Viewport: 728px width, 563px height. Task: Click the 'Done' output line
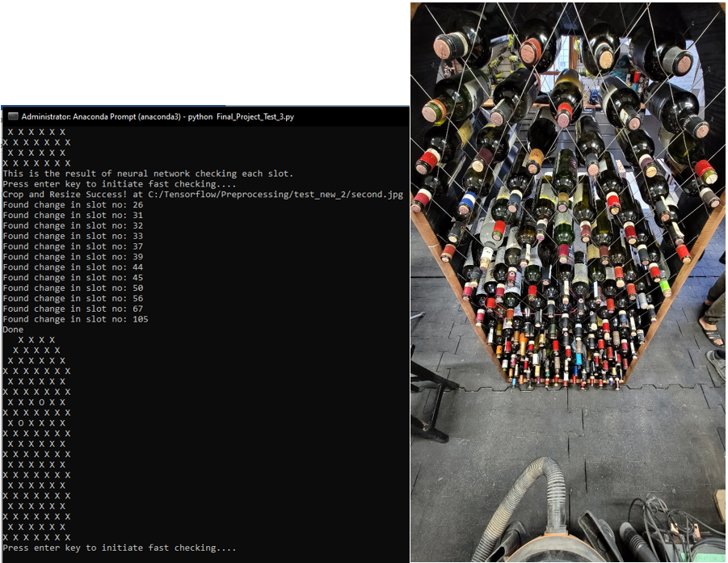click(13, 330)
